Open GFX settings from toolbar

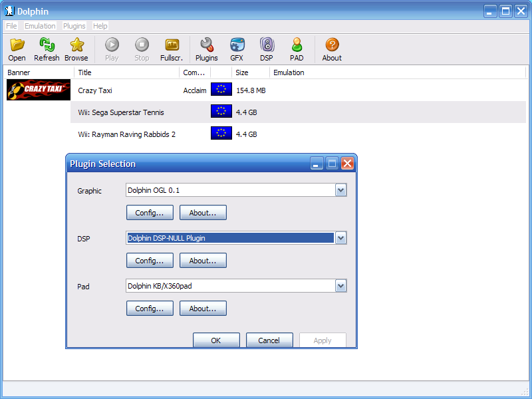coord(237,45)
